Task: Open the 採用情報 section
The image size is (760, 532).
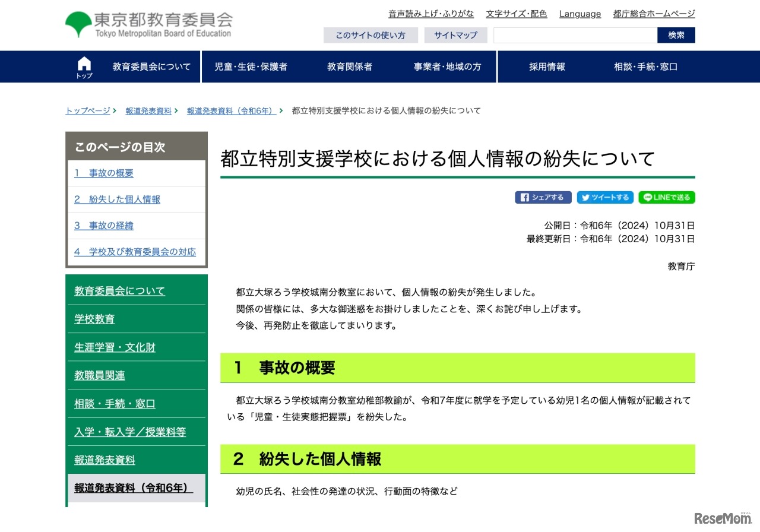Action: (x=546, y=66)
